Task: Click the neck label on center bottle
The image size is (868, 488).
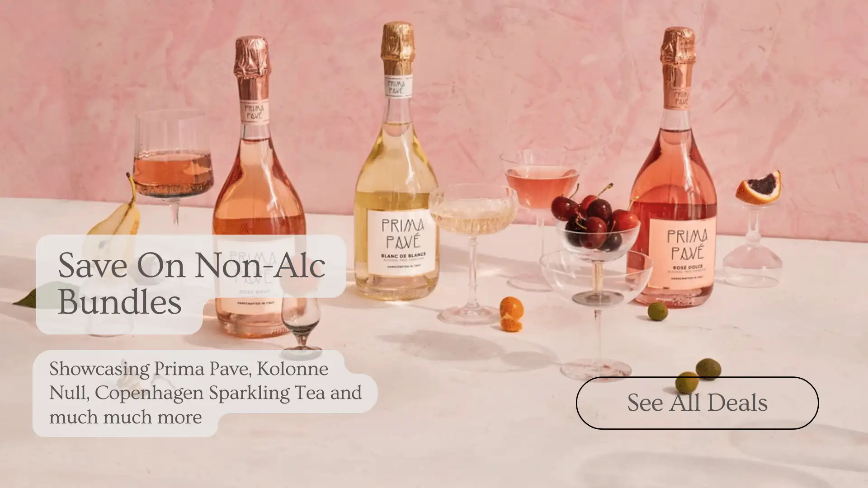Action: [396, 86]
